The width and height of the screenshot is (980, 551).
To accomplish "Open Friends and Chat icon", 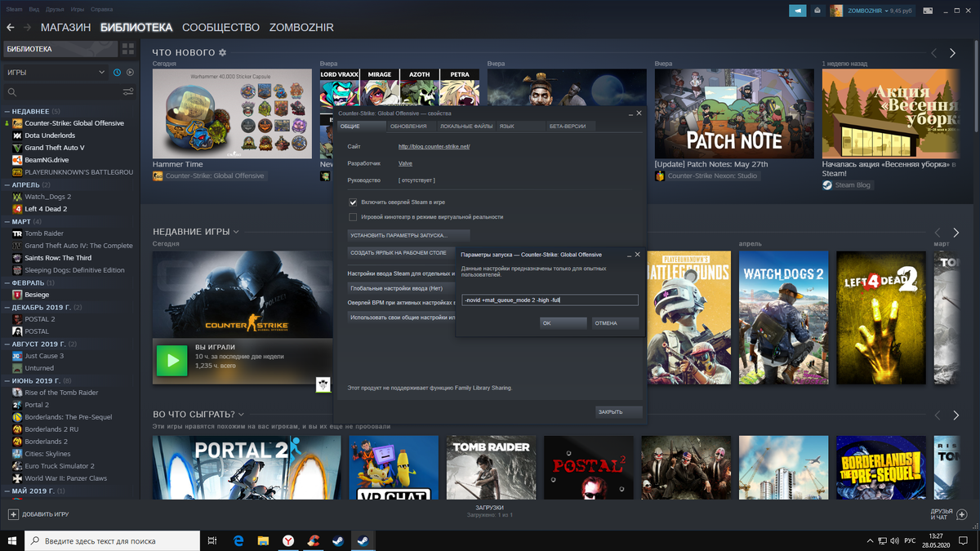I will coord(961,514).
